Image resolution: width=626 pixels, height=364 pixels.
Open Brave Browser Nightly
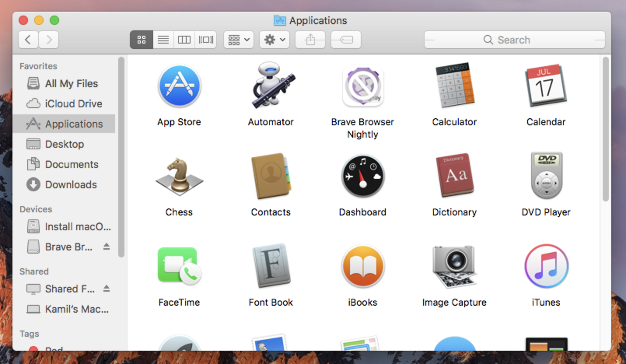coord(362,86)
